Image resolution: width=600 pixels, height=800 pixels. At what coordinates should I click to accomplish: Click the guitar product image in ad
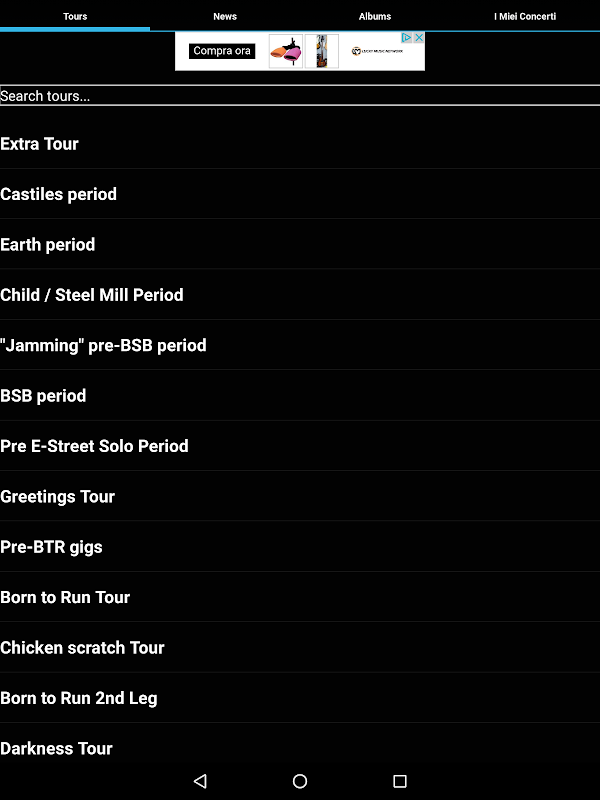coord(322,51)
